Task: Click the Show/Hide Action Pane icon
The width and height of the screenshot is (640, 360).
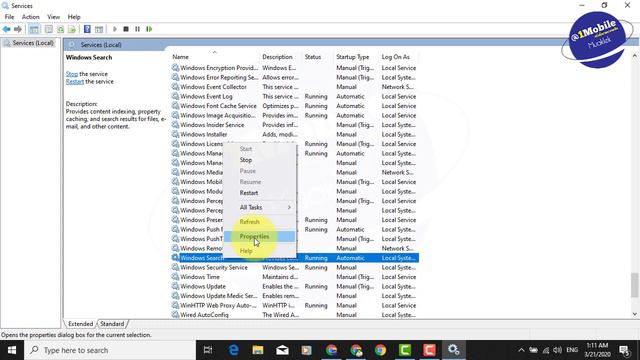Action: click(99, 29)
